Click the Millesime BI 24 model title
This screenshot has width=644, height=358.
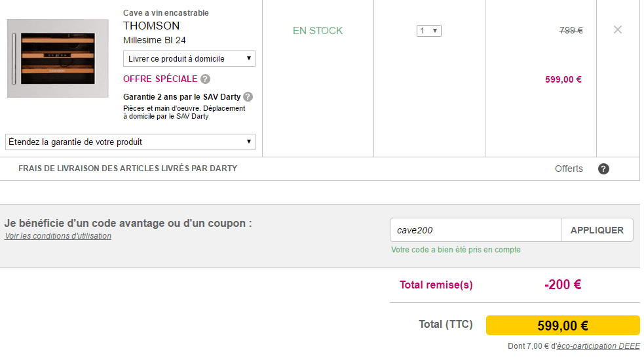pos(155,40)
